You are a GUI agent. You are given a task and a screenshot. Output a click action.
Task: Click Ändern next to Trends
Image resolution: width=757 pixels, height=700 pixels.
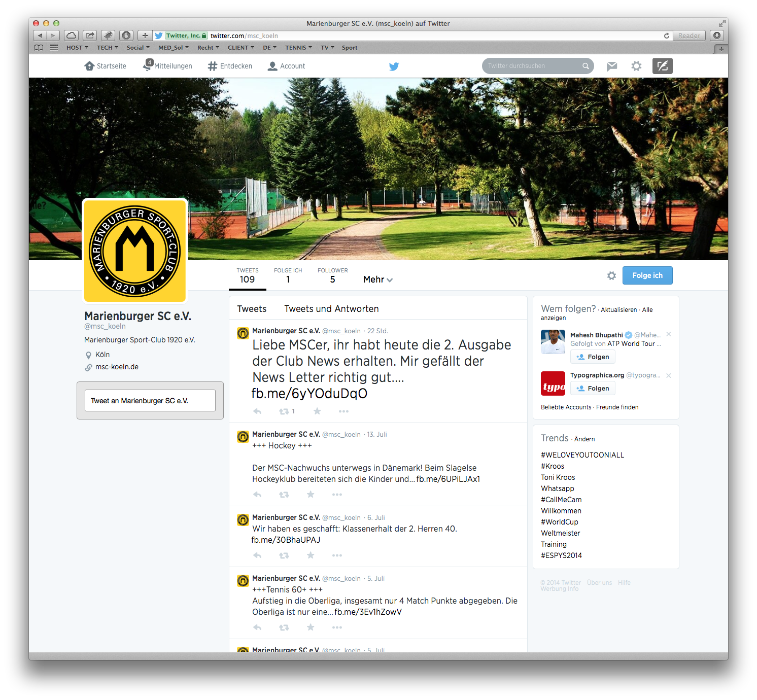pyautogui.click(x=584, y=439)
